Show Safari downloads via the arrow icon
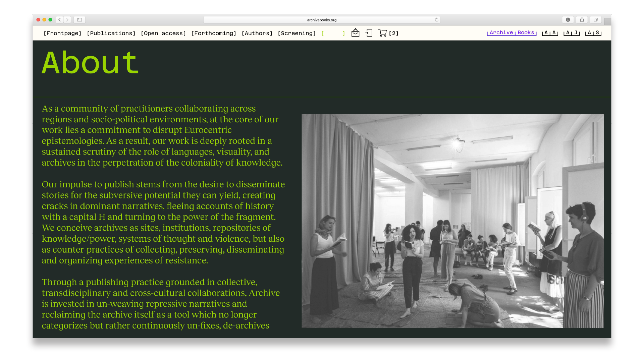The image size is (644, 362). tap(568, 20)
